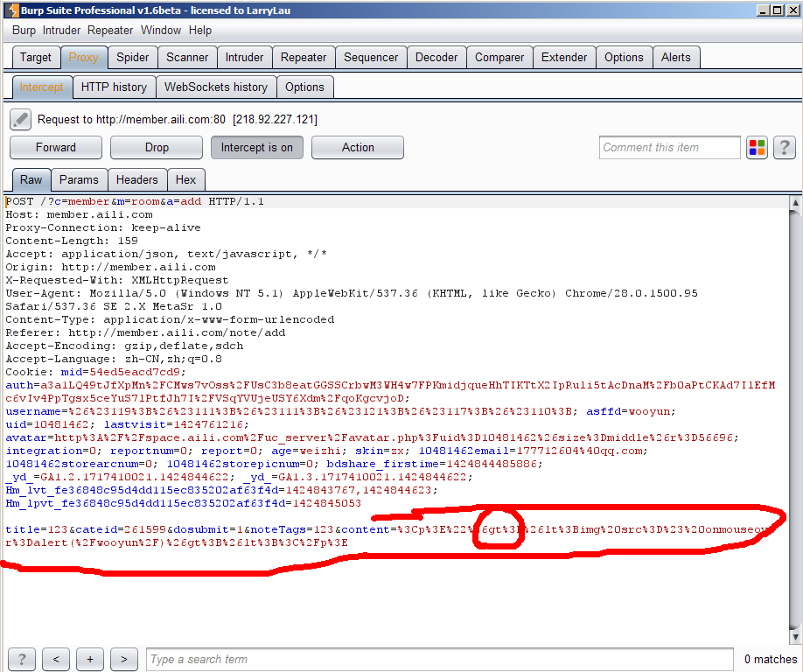Click the + button in search bar

tap(90, 659)
